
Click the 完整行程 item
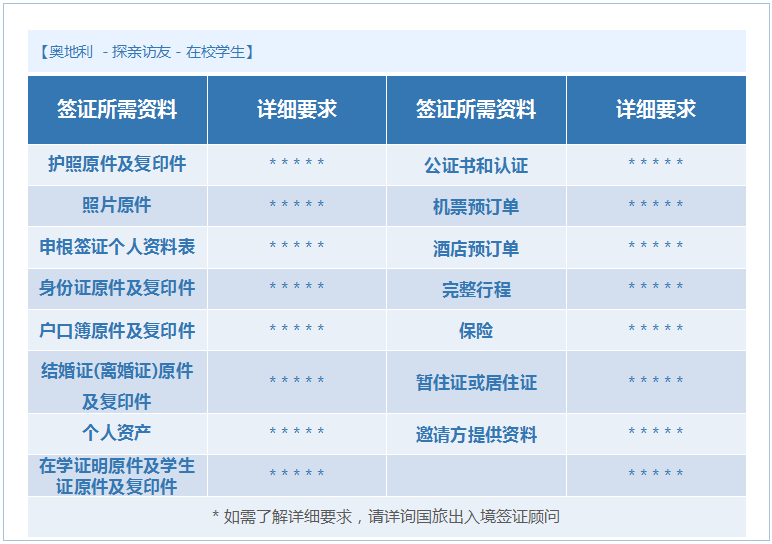[476, 289]
